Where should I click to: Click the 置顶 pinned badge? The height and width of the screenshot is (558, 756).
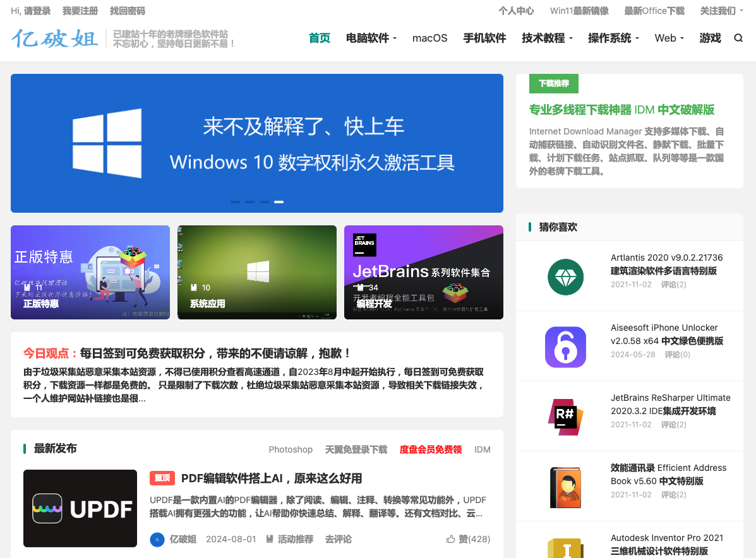coord(162,478)
